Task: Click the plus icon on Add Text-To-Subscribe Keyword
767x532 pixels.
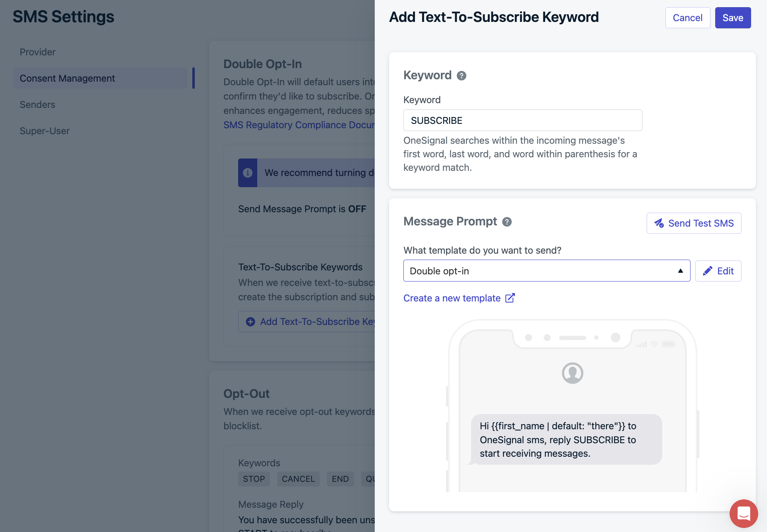Action: click(x=250, y=322)
